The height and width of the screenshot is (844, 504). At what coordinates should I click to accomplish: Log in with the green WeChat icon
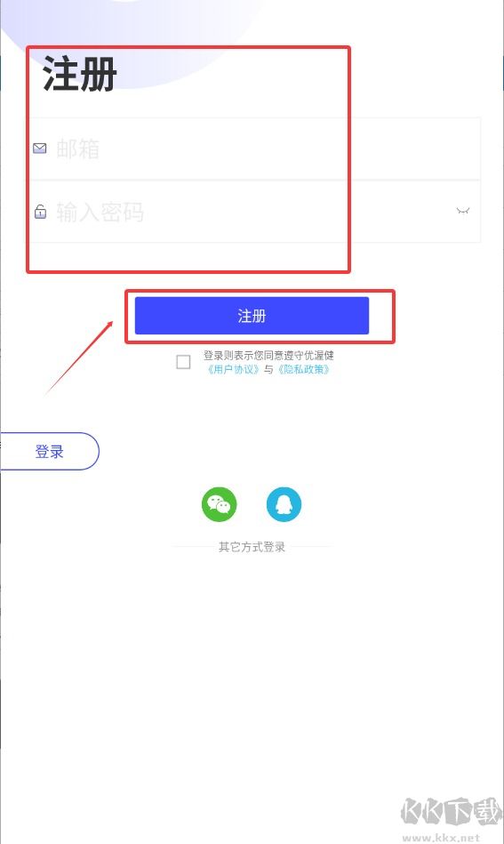coord(219,504)
